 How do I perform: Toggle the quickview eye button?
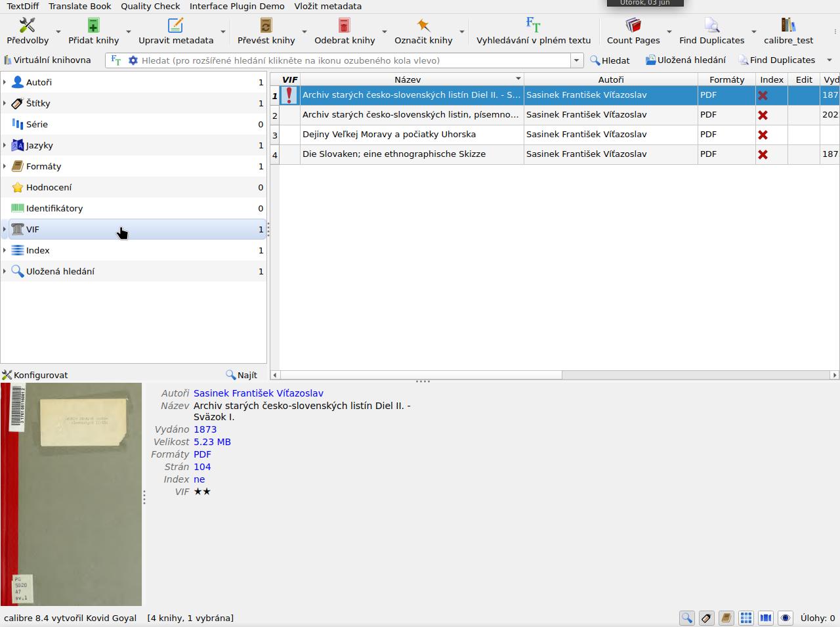[x=785, y=618]
